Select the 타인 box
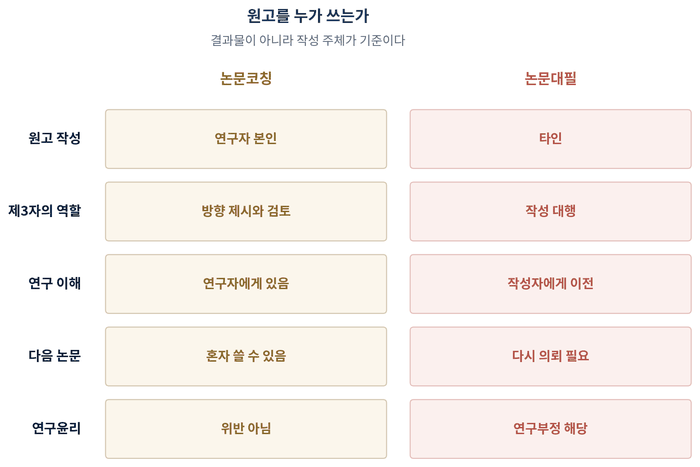Viewport: 700px width, 467px height. coord(550,139)
